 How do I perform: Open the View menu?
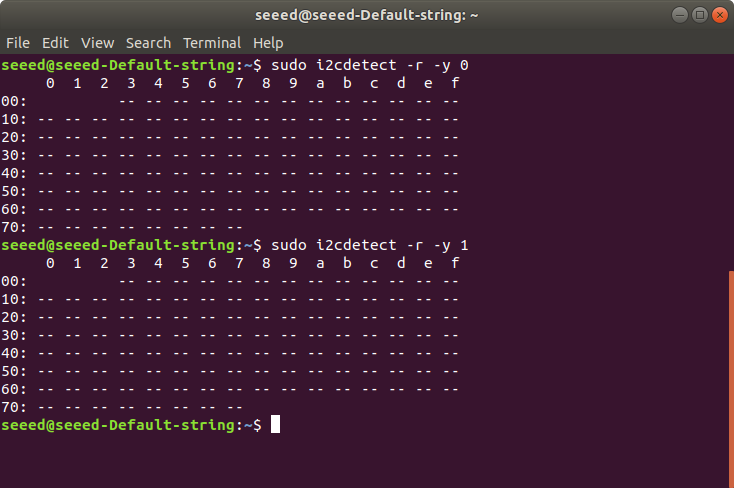(x=97, y=43)
